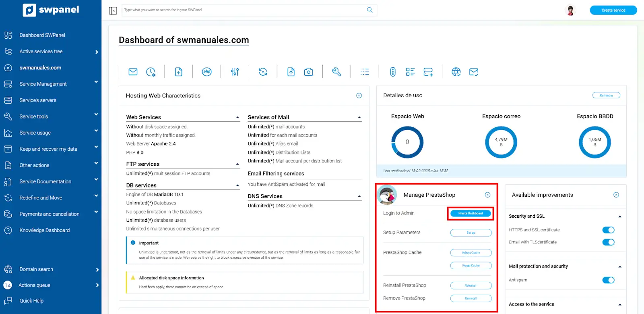This screenshot has width=644, height=314.
Task: Click the checklist squares icon
Action: tap(410, 72)
